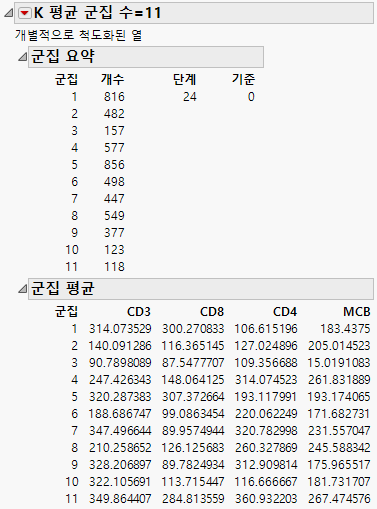
Task: Click CD3 mean 140.091286
Action: [120, 346]
